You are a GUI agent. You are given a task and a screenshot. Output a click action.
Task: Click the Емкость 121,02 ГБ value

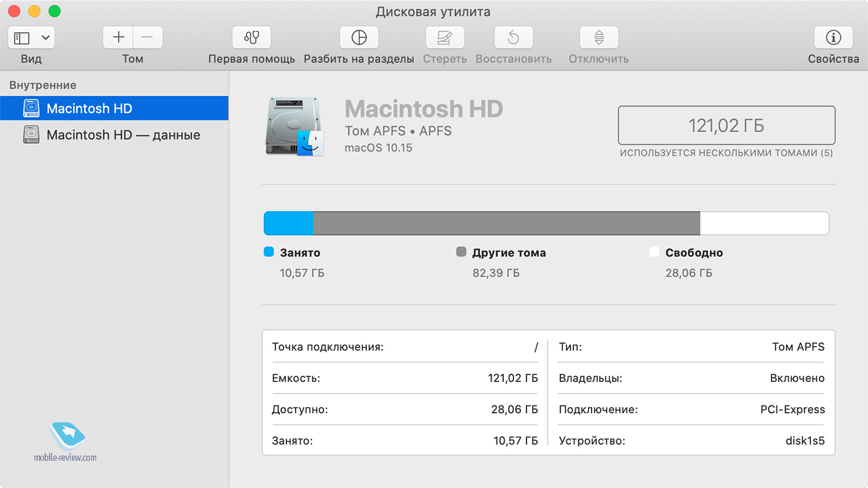513,378
